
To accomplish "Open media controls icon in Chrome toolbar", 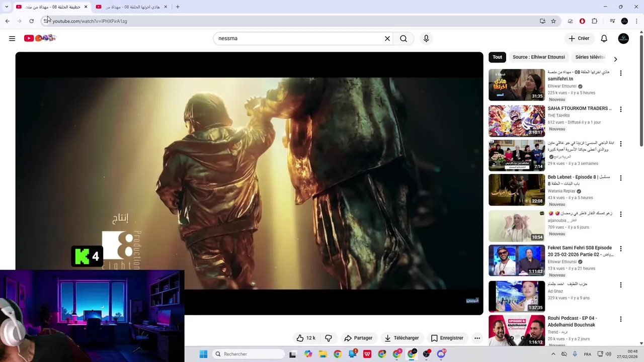I will [612, 21].
